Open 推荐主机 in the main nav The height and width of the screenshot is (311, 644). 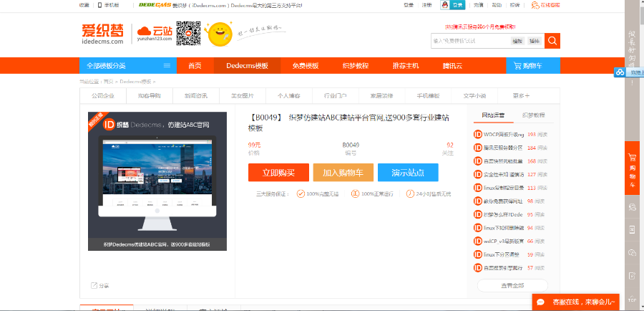click(x=406, y=66)
